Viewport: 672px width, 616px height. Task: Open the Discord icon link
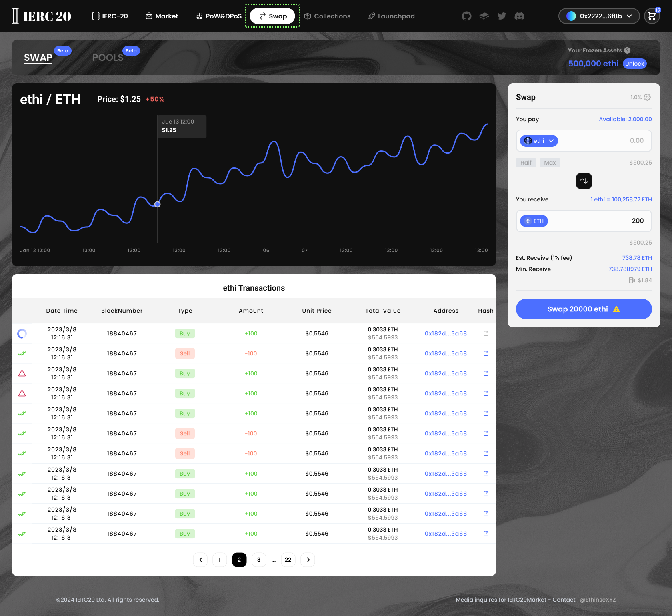(519, 16)
